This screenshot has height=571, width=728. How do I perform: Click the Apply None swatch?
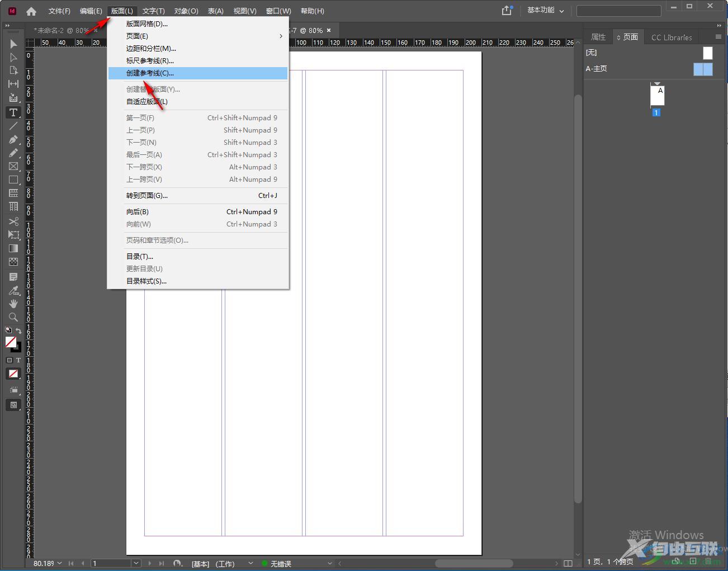tap(13, 374)
